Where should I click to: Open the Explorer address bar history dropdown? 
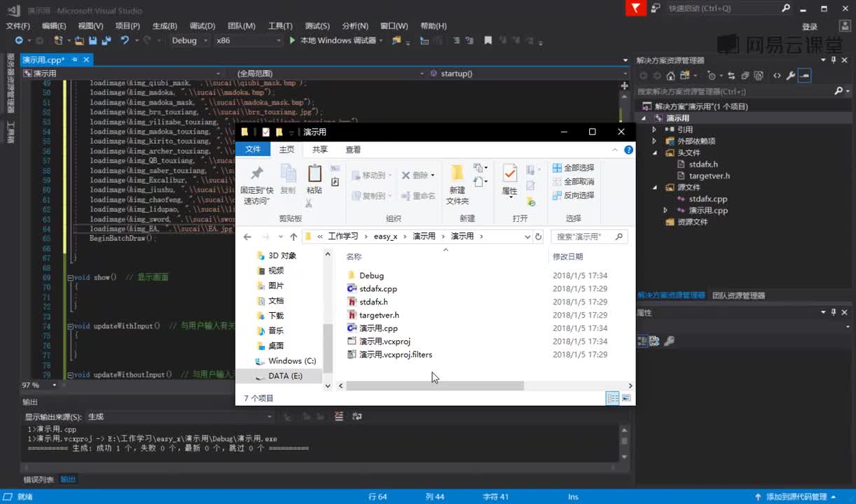(527, 237)
